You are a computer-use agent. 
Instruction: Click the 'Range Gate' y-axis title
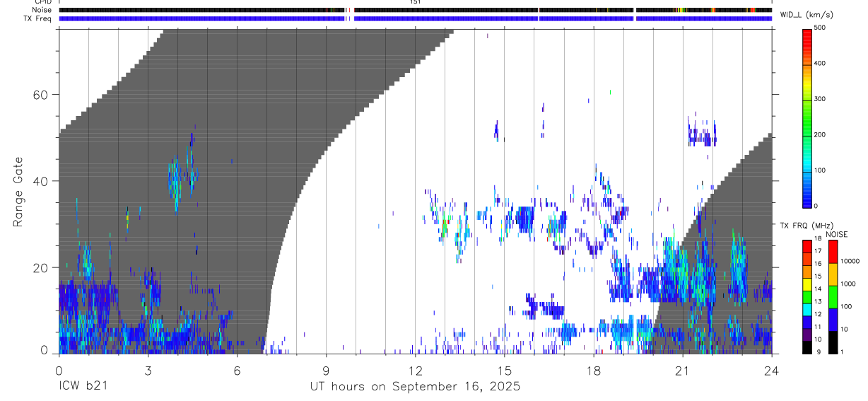pos(18,191)
